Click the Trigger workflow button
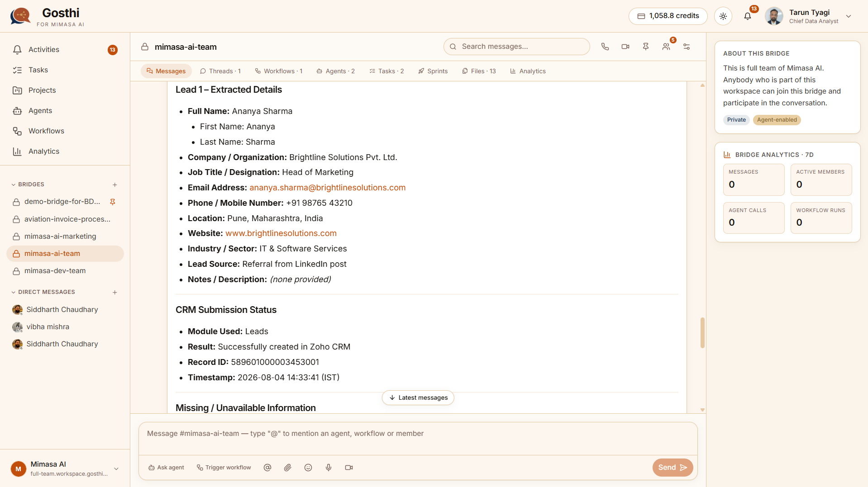The image size is (868, 487). pyautogui.click(x=224, y=468)
